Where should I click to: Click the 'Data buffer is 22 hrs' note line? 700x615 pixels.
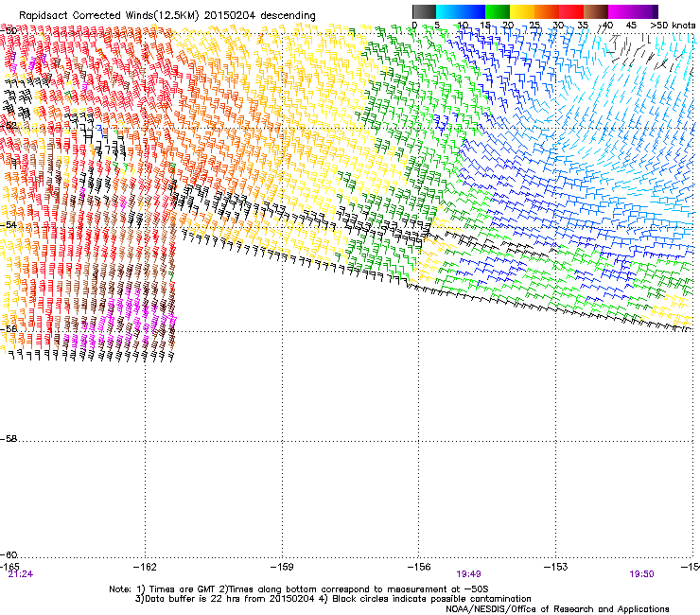(x=333, y=599)
